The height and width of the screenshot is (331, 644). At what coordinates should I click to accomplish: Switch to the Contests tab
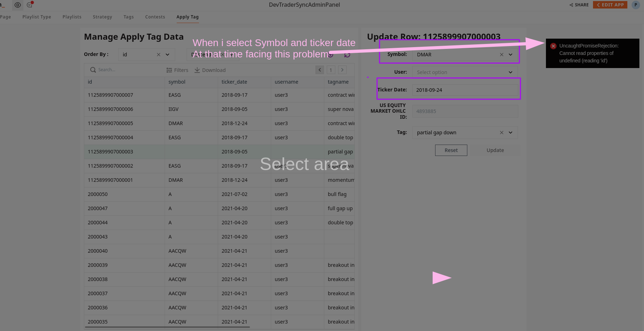[155, 17]
